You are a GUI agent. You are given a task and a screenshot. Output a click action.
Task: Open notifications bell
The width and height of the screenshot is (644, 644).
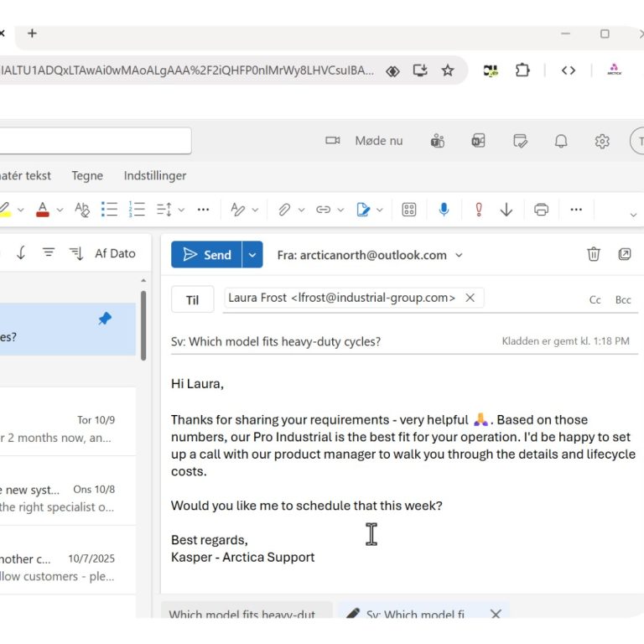coord(562,141)
